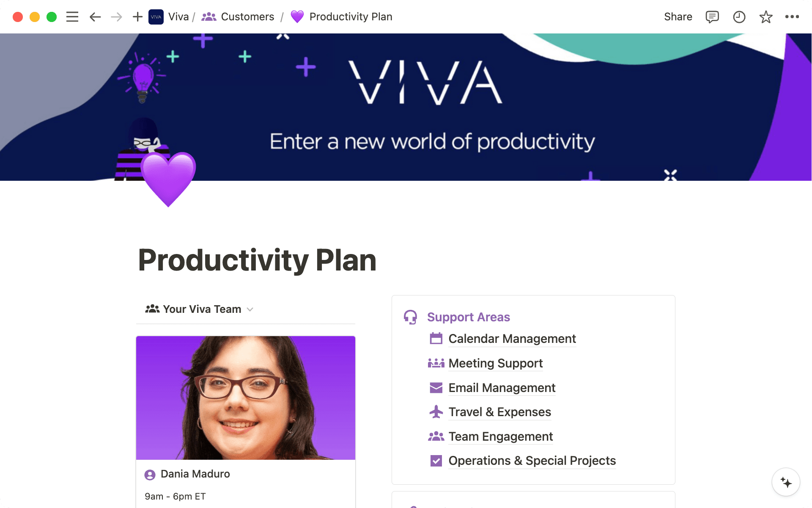This screenshot has width=812, height=508.
Task: Click the new page plus icon
Action: point(137,17)
